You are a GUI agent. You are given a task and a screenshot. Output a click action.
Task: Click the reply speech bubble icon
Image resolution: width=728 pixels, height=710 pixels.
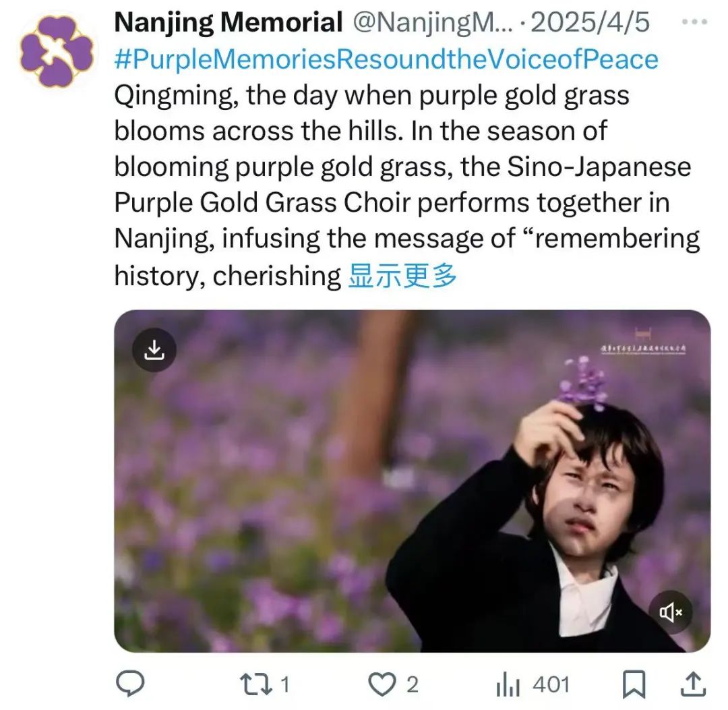[129, 685]
